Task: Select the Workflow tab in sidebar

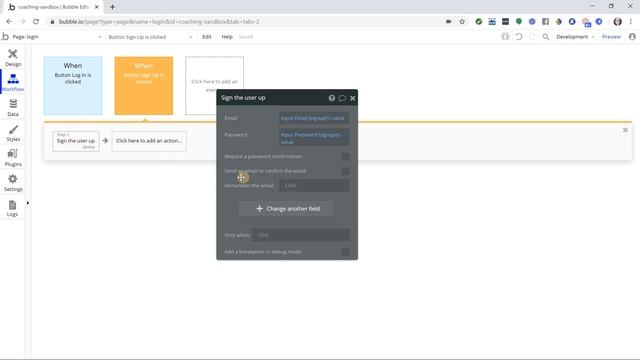Action: (x=13, y=82)
